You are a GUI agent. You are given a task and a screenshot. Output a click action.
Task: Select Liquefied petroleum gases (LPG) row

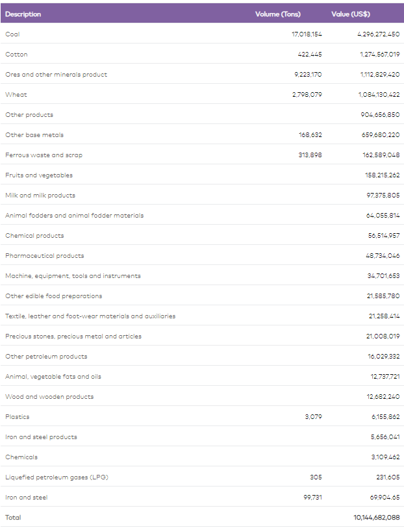tap(202, 477)
